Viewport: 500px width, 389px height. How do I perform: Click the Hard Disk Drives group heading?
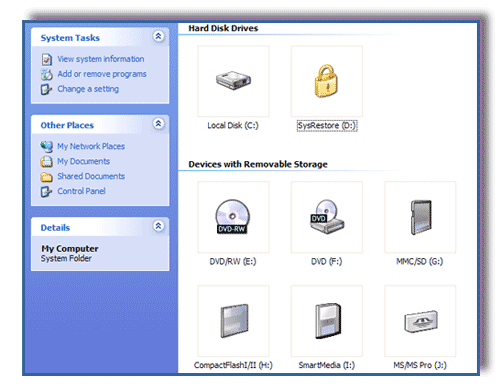point(223,28)
